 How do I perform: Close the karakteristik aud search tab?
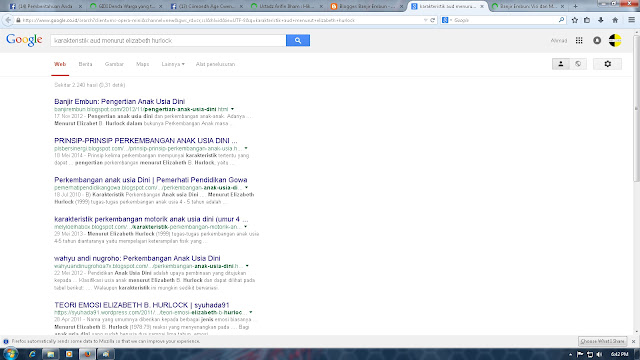coord(482,7)
